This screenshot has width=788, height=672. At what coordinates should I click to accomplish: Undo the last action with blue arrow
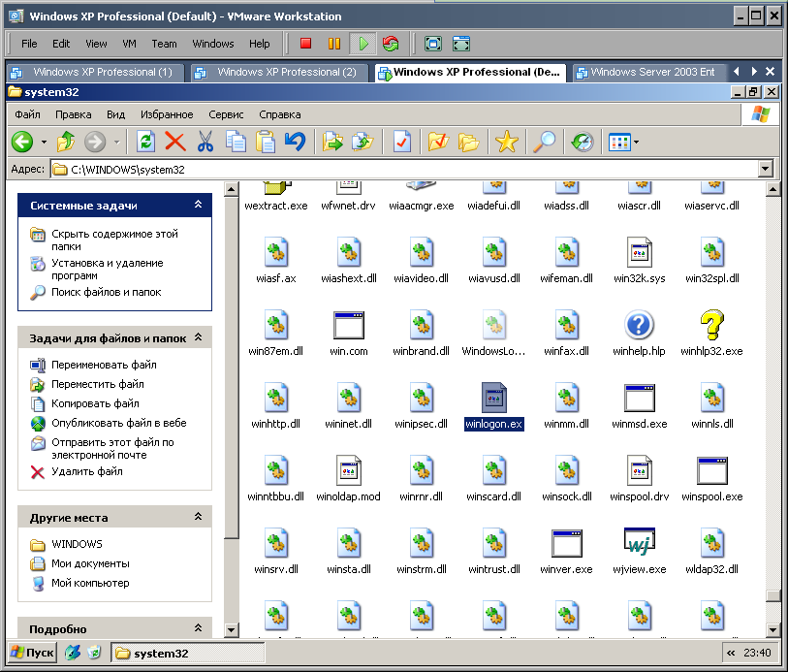[295, 142]
